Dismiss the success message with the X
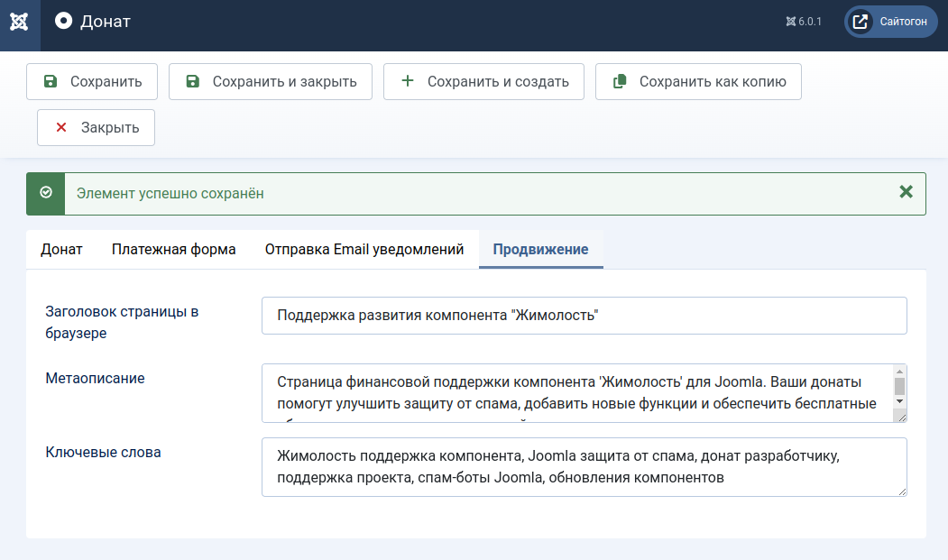This screenshot has height=560, width=948. tap(907, 192)
